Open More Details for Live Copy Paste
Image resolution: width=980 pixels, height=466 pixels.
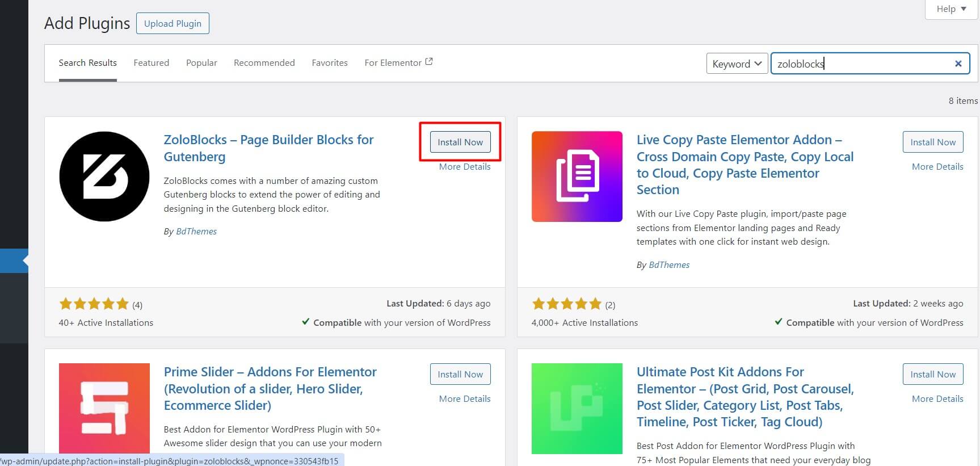point(937,167)
